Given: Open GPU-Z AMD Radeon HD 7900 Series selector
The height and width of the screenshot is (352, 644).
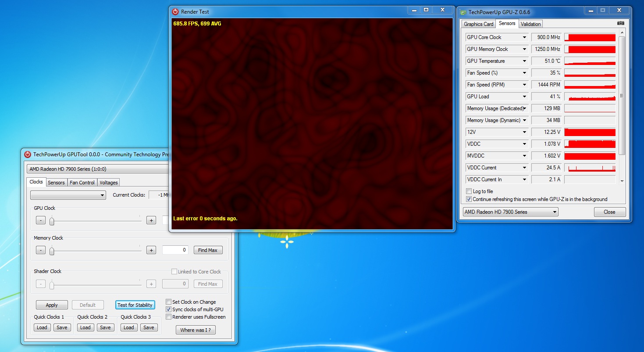Looking at the screenshot, I should point(510,212).
